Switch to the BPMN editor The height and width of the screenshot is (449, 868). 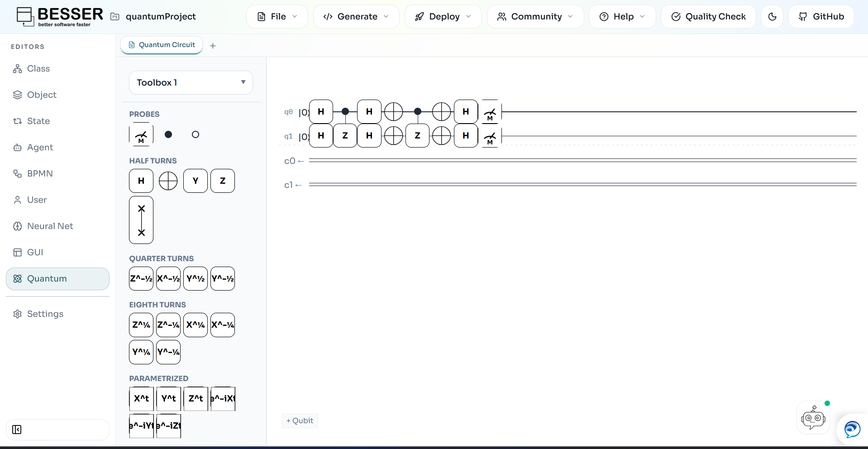57,174
